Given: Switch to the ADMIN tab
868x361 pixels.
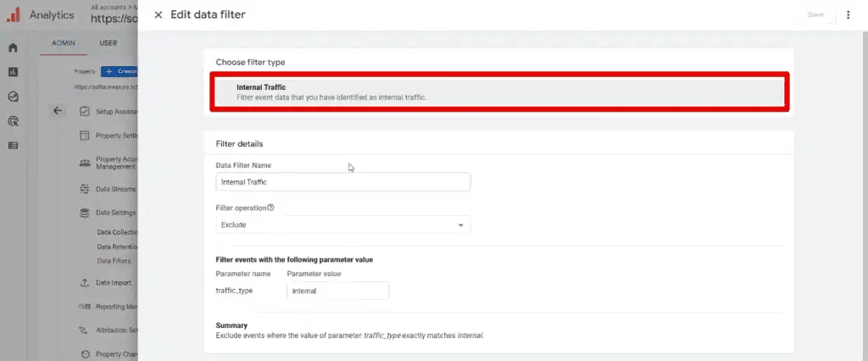Looking at the screenshot, I should (64, 43).
